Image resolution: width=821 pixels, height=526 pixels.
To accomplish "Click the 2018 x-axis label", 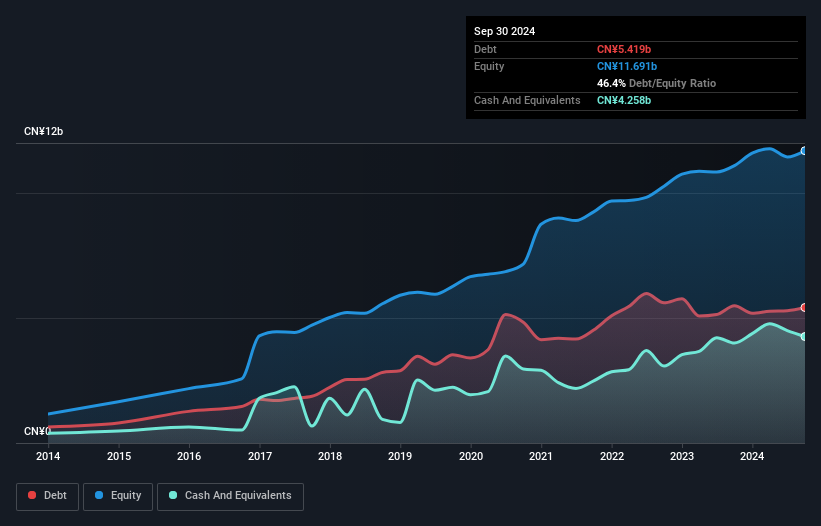I will click(330, 456).
